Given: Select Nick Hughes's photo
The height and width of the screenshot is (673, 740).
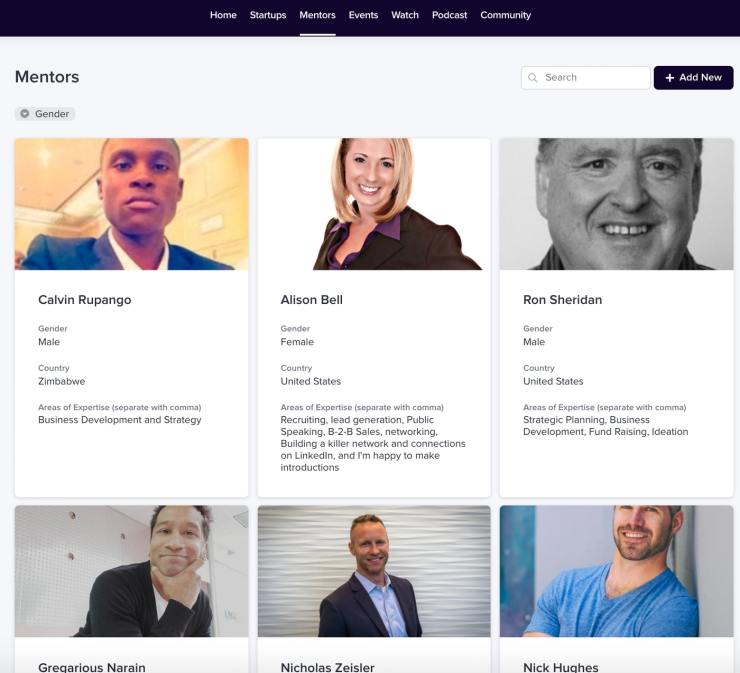Looking at the screenshot, I should point(616,571).
